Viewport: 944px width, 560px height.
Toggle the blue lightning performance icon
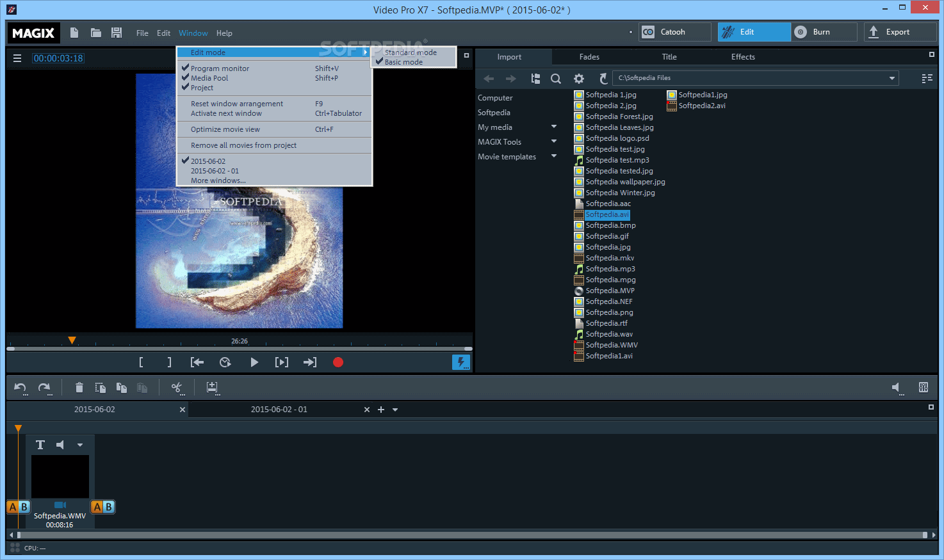click(461, 362)
